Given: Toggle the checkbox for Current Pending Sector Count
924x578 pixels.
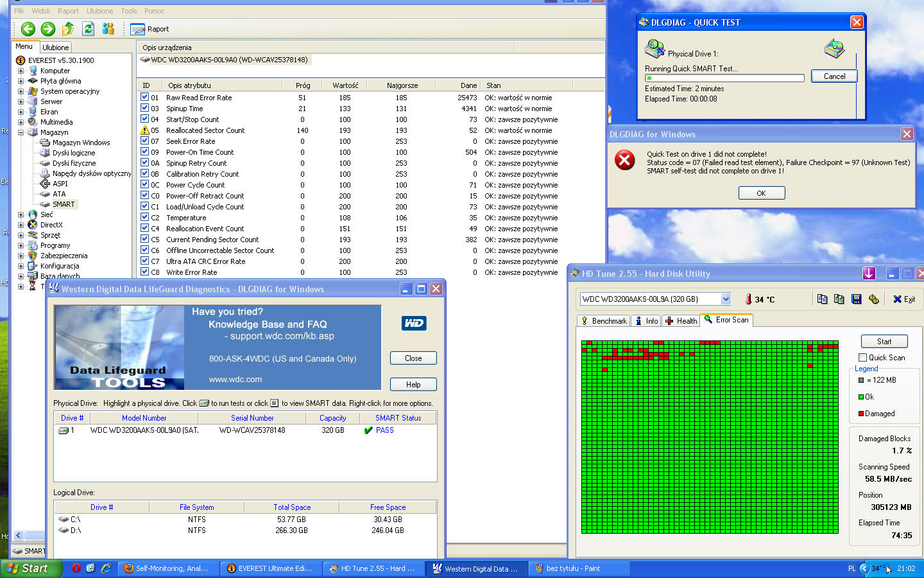Looking at the screenshot, I should tap(145, 240).
